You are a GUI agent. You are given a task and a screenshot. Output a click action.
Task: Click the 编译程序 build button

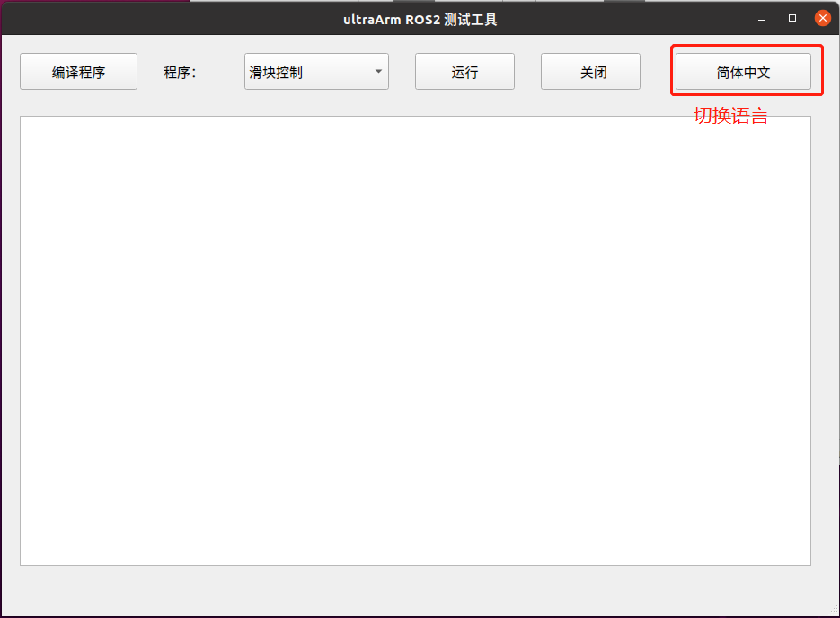79,72
